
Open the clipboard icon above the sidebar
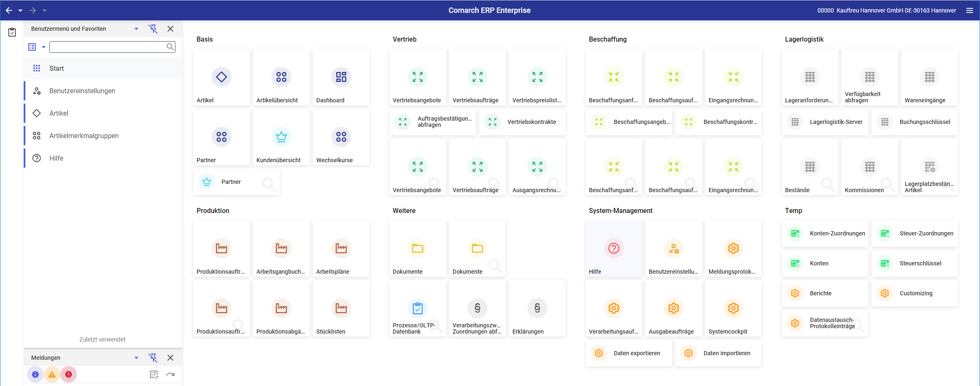pyautogui.click(x=12, y=31)
